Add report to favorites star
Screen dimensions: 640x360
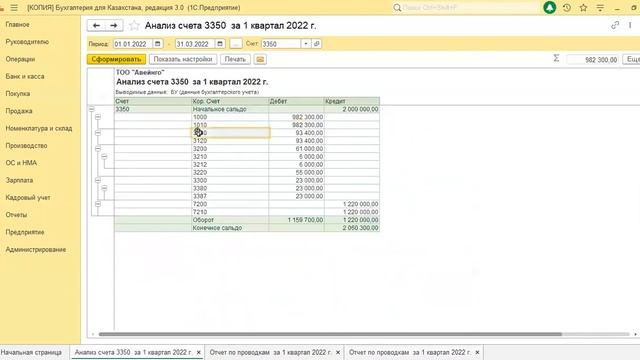pyautogui.click(x=134, y=26)
